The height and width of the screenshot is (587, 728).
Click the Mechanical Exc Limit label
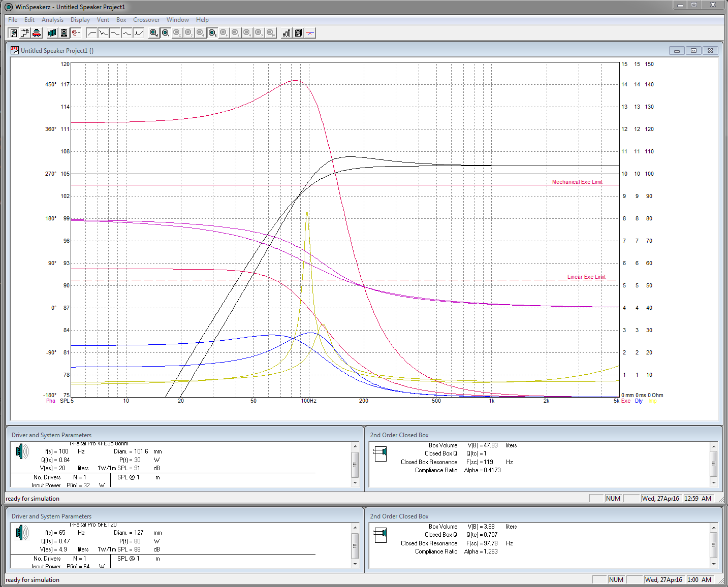(577, 182)
